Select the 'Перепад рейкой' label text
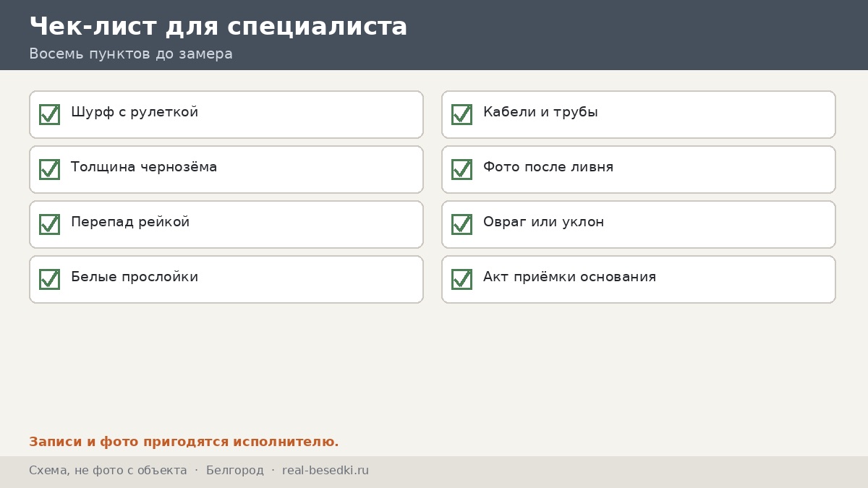Screen dimensions: 868x488 (x=130, y=223)
